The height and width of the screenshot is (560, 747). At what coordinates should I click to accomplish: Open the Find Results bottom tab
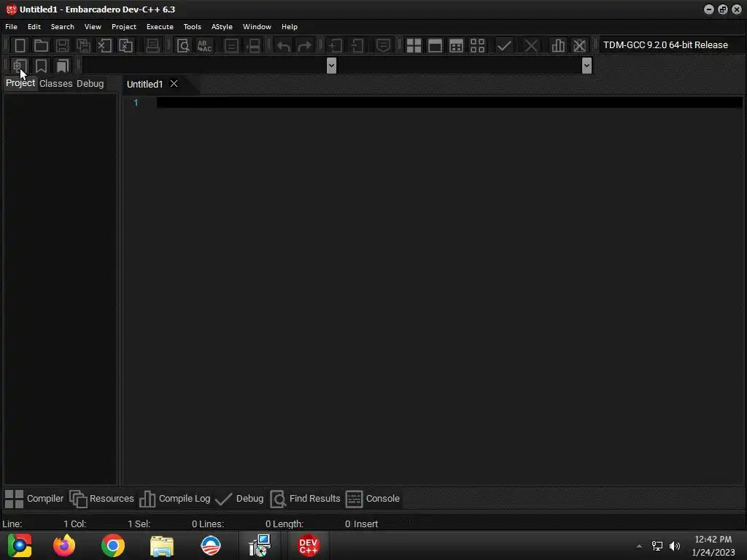click(306, 499)
